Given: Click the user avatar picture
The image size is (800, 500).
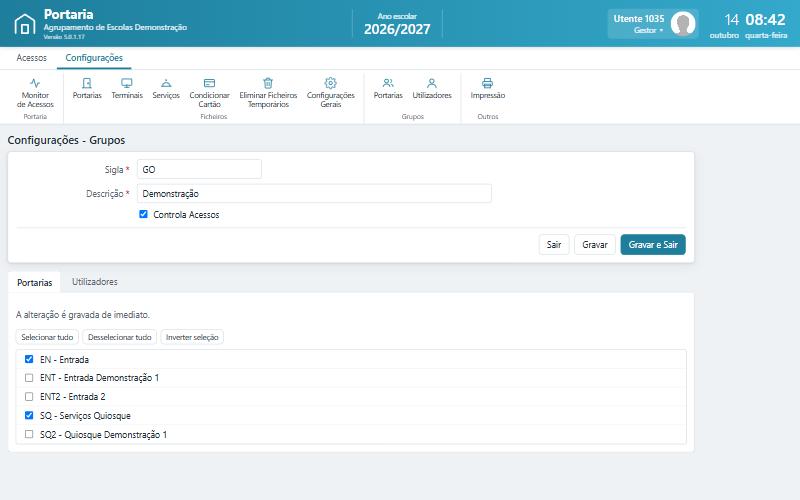Looking at the screenshot, I should click(x=683, y=23).
